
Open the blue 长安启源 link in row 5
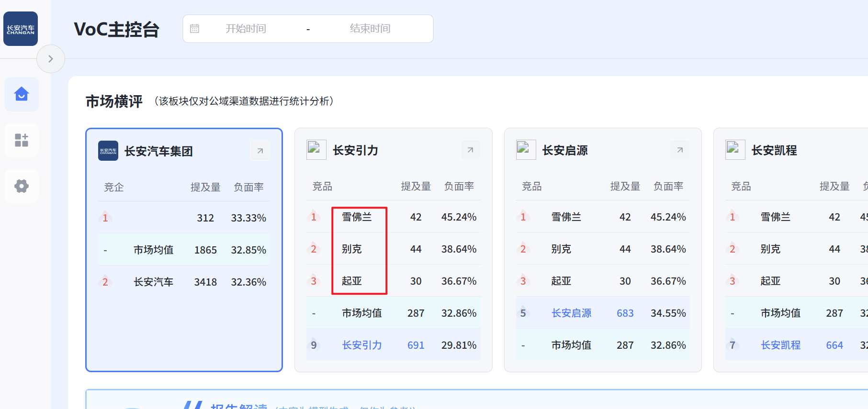click(x=571, y=313)
